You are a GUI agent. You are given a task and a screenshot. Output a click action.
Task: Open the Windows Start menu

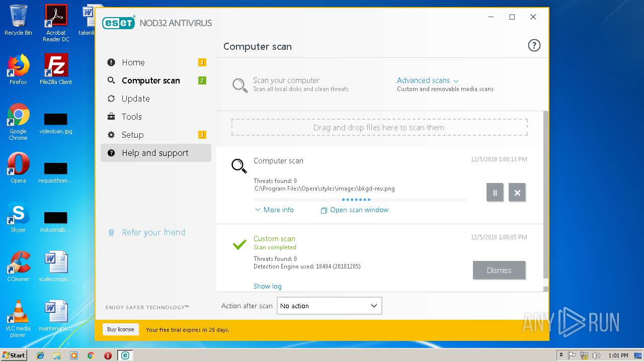(x=14, y=355)
